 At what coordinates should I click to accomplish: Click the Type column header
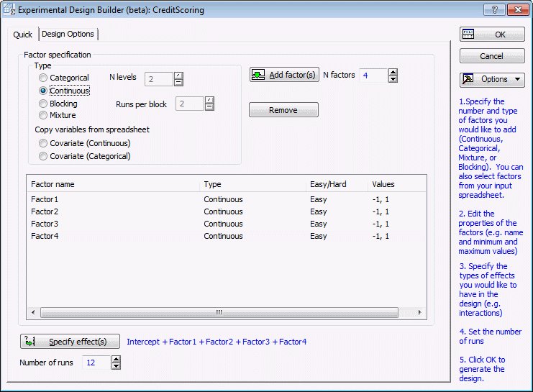(252, 184)
